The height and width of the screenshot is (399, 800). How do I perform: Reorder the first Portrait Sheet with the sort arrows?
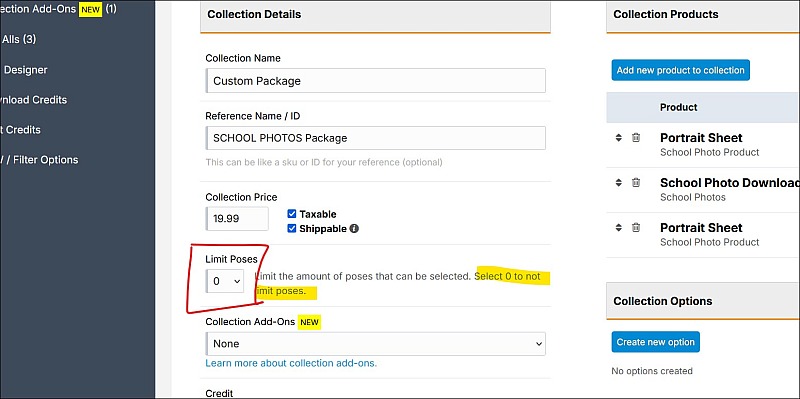(x=619, y=138)
